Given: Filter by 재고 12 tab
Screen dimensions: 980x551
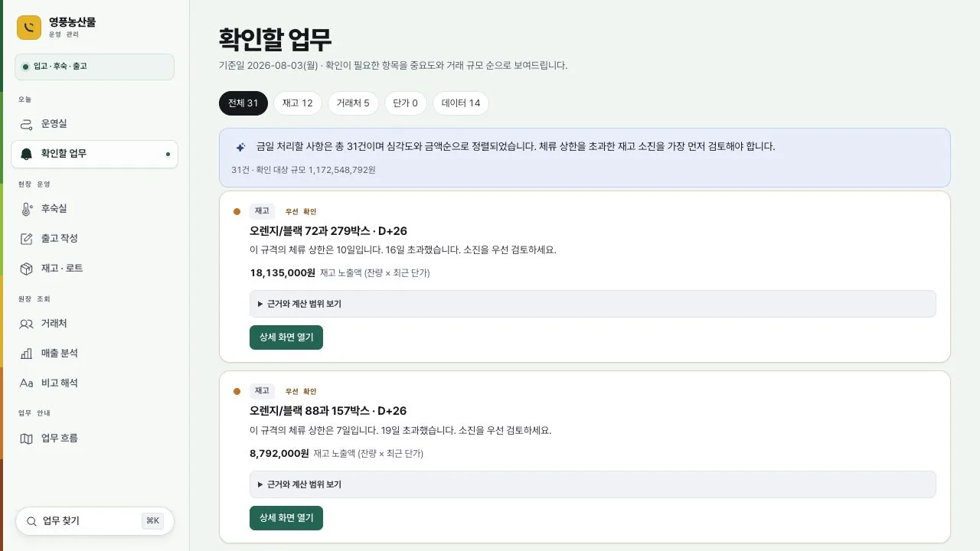Looking at the screenshot, I should point(297,103).
